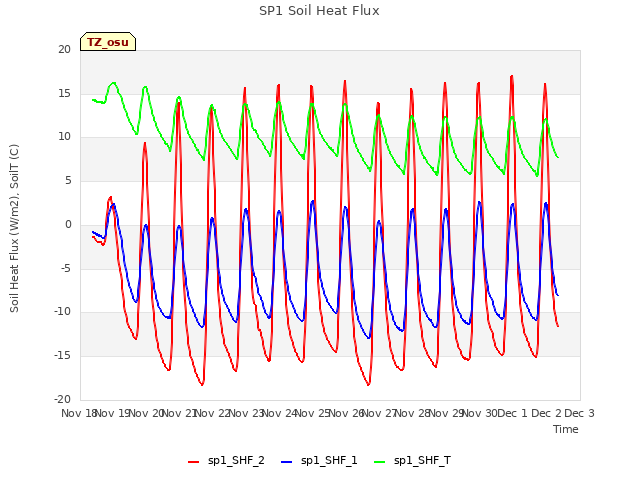Click the Nov 28 x-axis tick label
The image size is (640, 480).
pos(413,413)
